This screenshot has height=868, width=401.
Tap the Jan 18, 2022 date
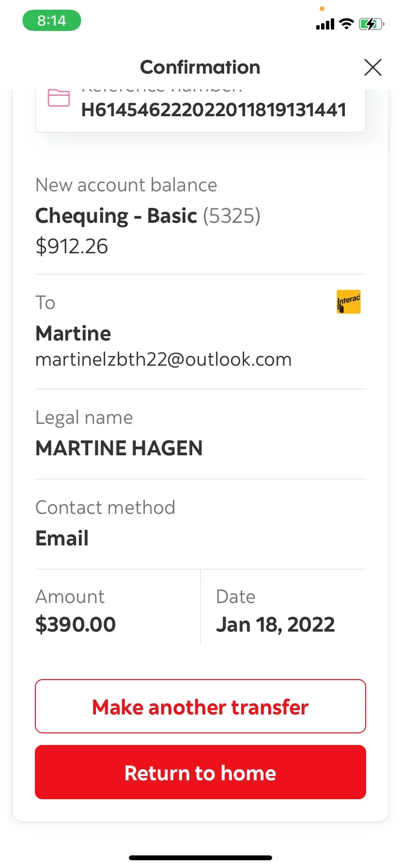click(276, 624)
